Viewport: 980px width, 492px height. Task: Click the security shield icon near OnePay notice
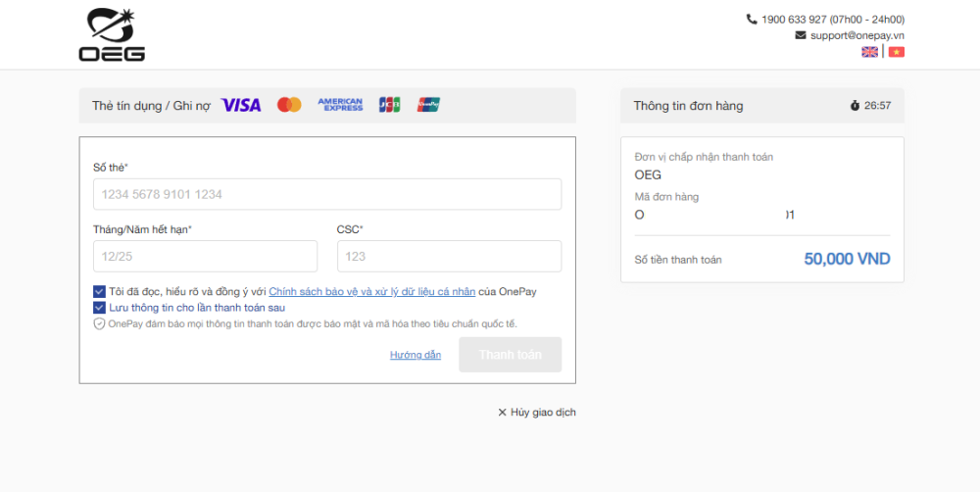pyautogui.click(x=99, y=323)
